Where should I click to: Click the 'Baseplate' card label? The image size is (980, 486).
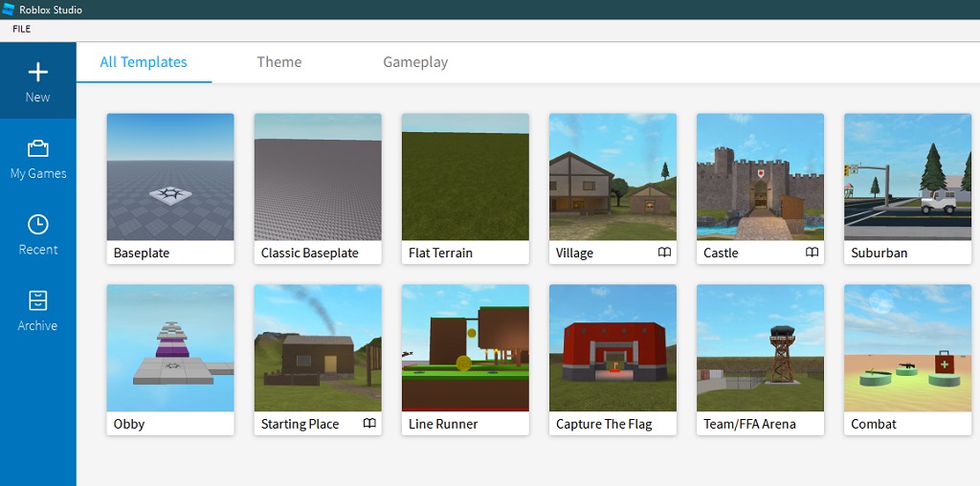coord(142,253)
